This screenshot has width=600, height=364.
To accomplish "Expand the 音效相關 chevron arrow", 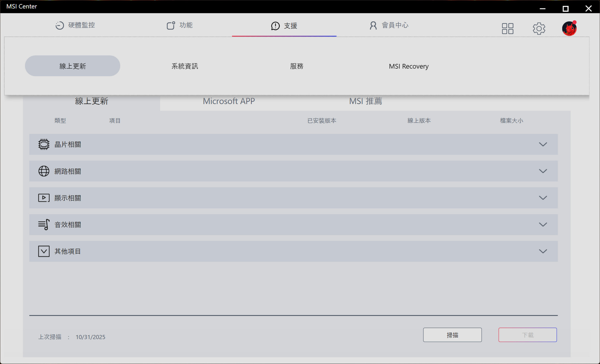I will click(x=543, y=224).
